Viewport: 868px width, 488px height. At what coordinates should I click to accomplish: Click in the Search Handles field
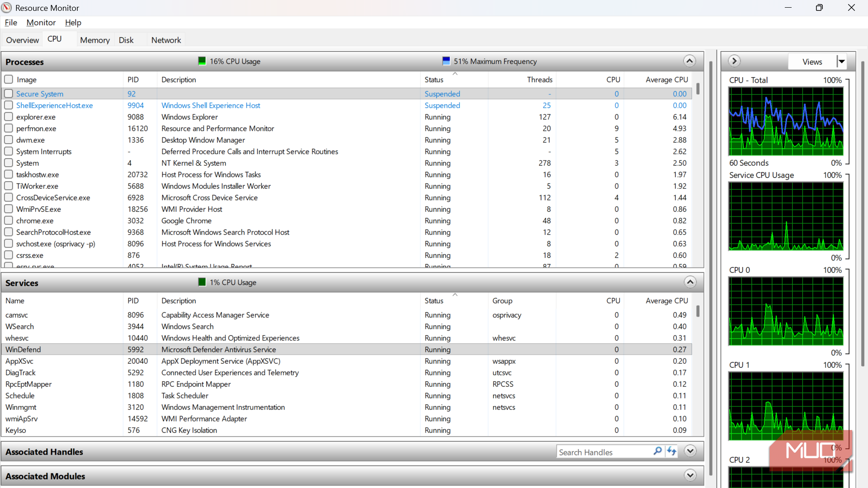coord(604,452)
